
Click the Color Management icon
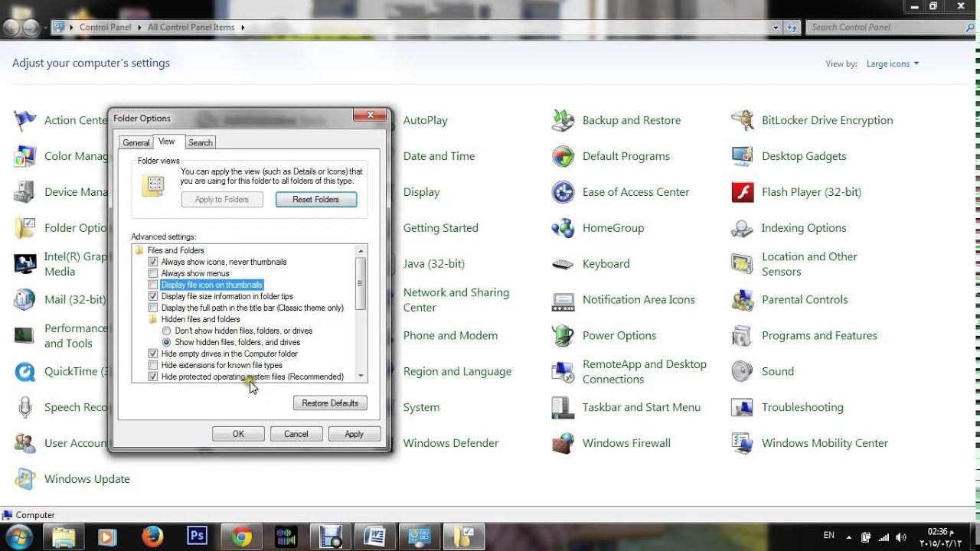[x=25, y=156]
